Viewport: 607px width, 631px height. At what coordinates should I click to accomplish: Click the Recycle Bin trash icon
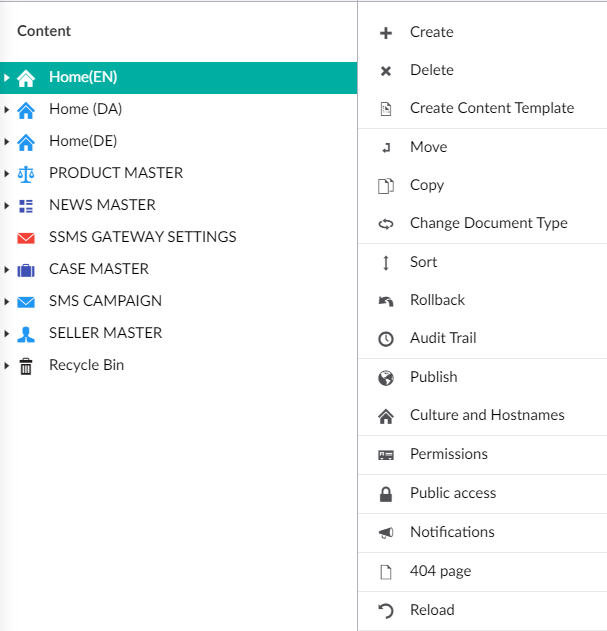coord(26,366)
